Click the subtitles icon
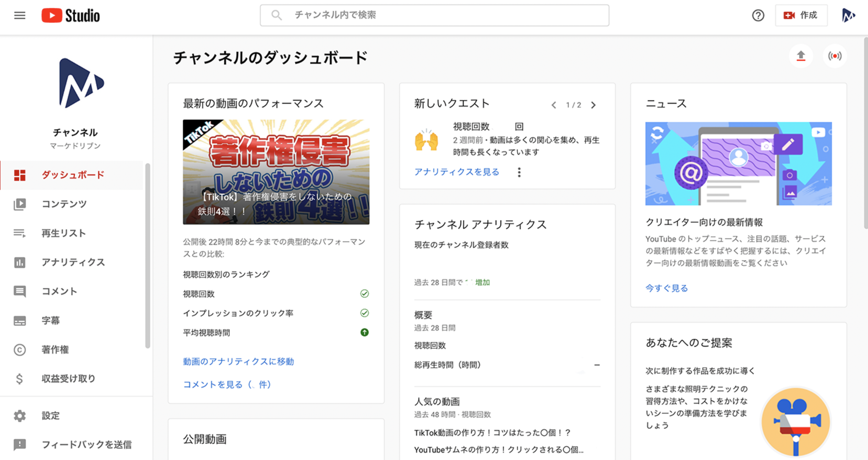 19,321
